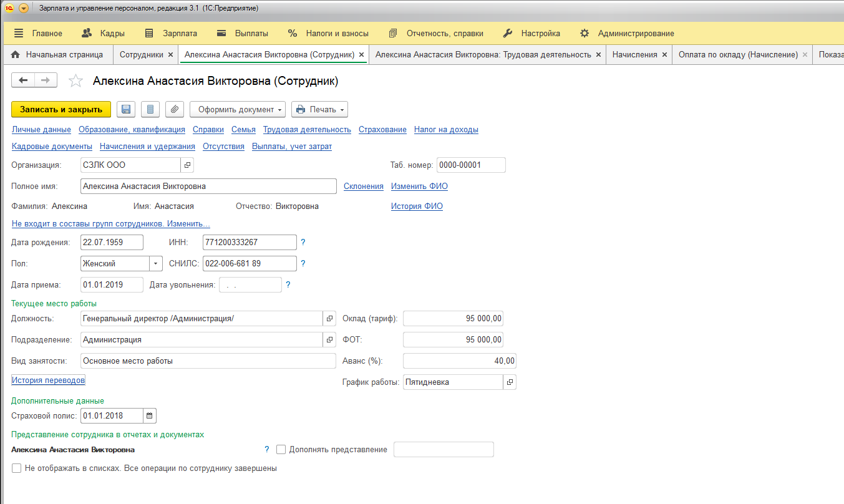The image size is (844, 504).
Task: Add employee to favorites with star icon
Action: [x=75, y=81]
